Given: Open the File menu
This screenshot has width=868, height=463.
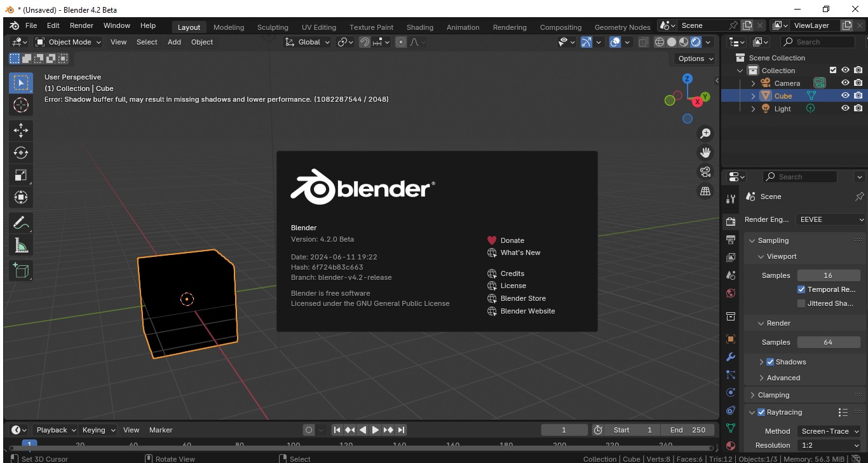Looking at the screenshot, I should click(31, 25).
